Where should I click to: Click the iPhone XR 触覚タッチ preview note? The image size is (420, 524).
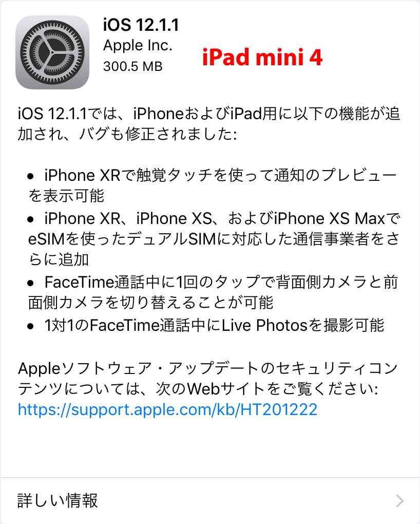click(x=213, y=185)
